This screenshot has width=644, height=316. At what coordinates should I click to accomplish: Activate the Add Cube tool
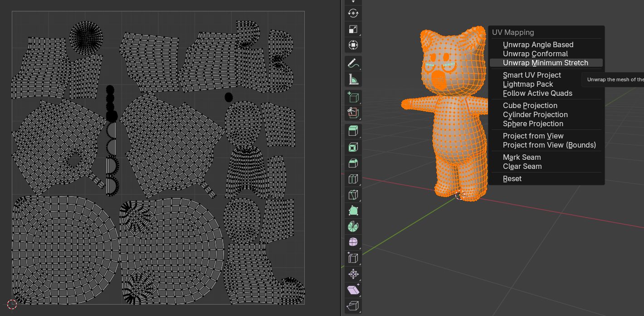point(353,96)
